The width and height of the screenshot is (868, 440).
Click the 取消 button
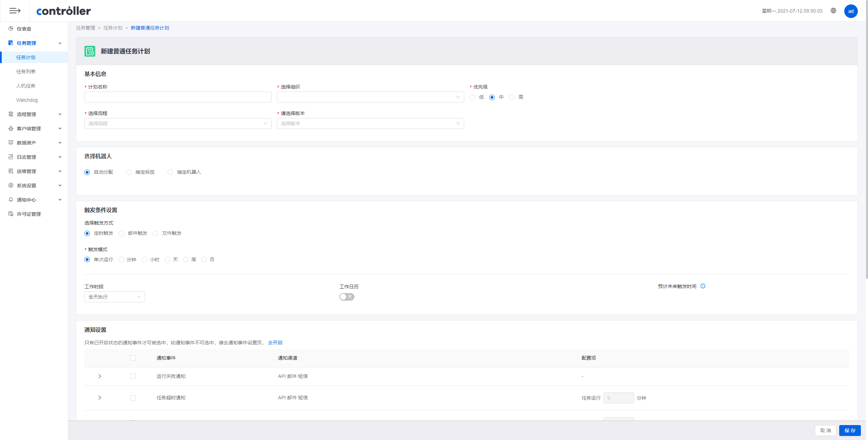click(825, 431)
